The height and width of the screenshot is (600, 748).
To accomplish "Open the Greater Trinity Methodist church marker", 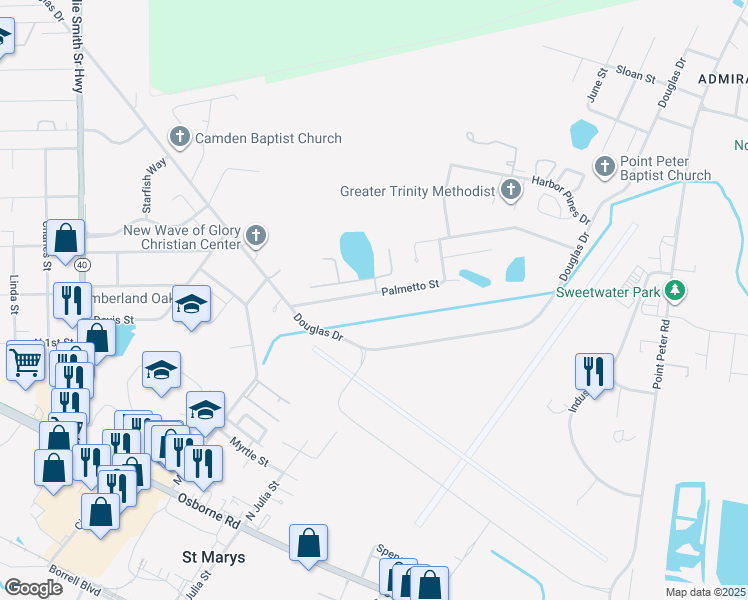I will [510, 190].
